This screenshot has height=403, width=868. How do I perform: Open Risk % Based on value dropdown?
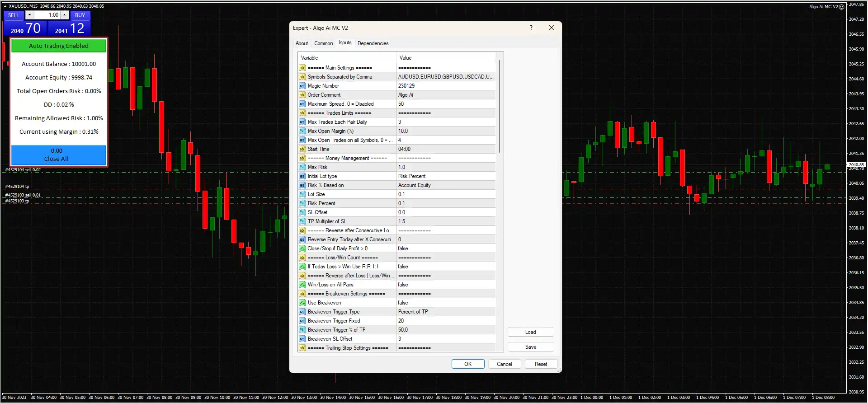pos(445,185)
